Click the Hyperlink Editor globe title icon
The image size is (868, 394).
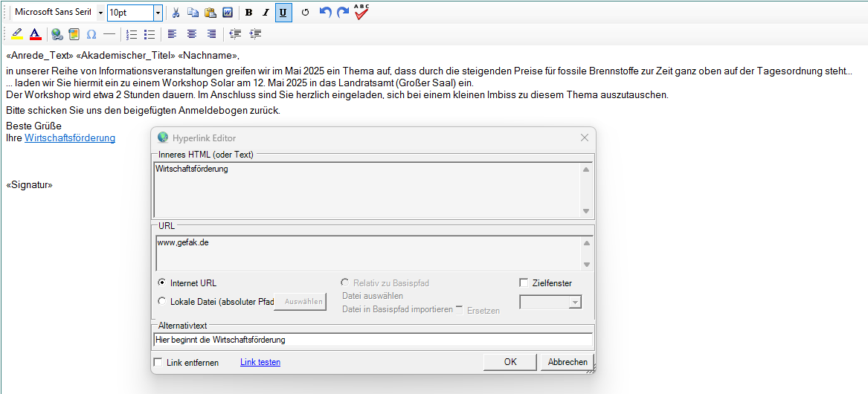(x=163, y=138)
